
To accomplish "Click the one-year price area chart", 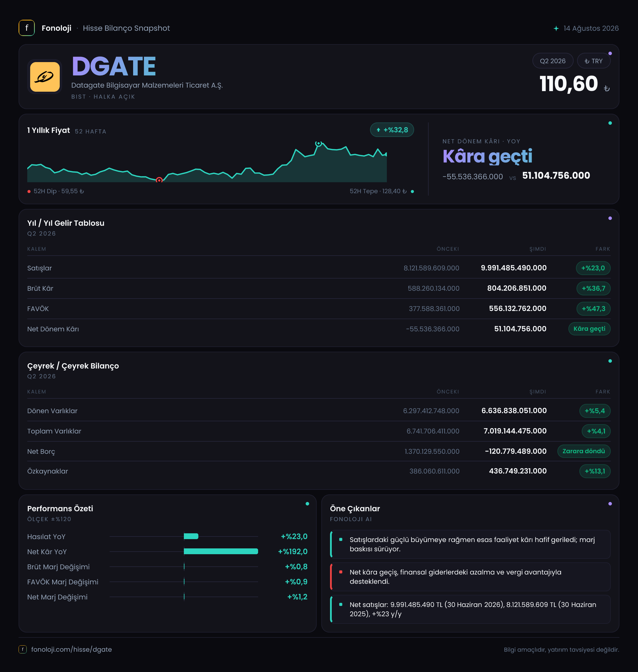I will tap(207, 162).
